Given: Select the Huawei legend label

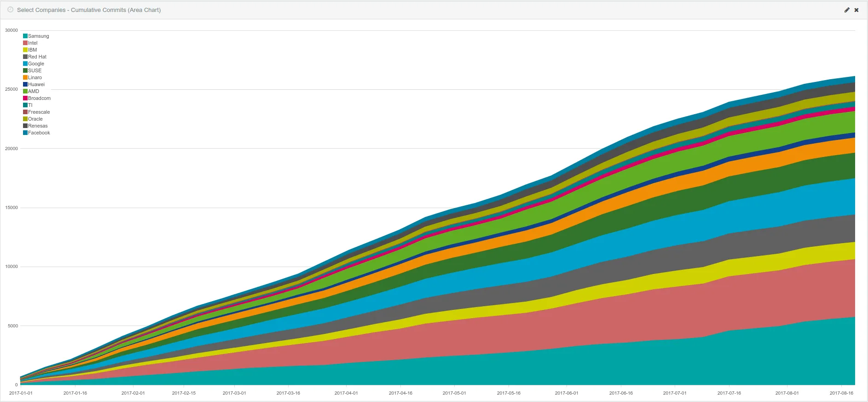Looking at the screenshot, I should pos(36,84).
